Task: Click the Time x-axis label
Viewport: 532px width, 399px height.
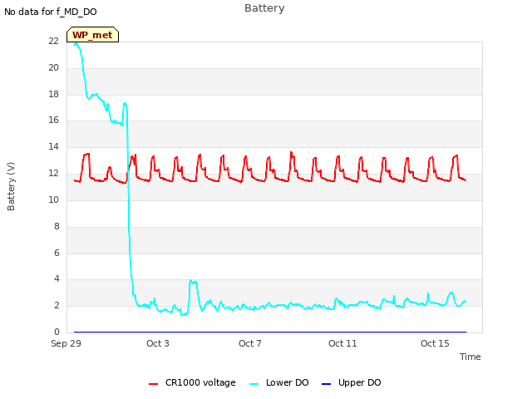Action: pyautogui.click(x=470, y=357)
